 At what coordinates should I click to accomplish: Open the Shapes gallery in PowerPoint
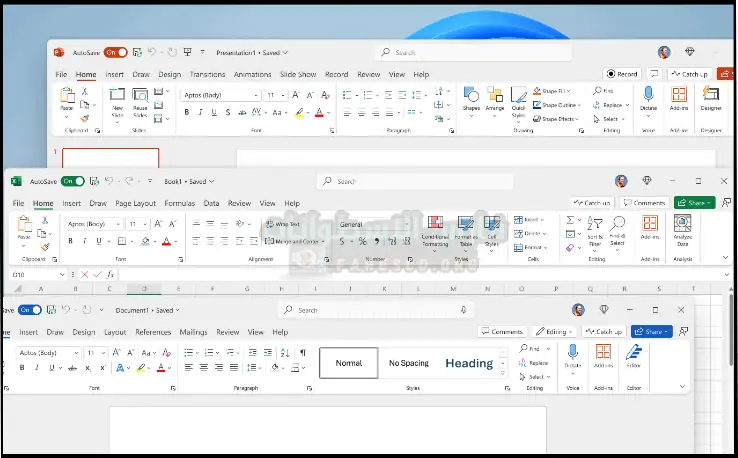[x=470, y=96]
